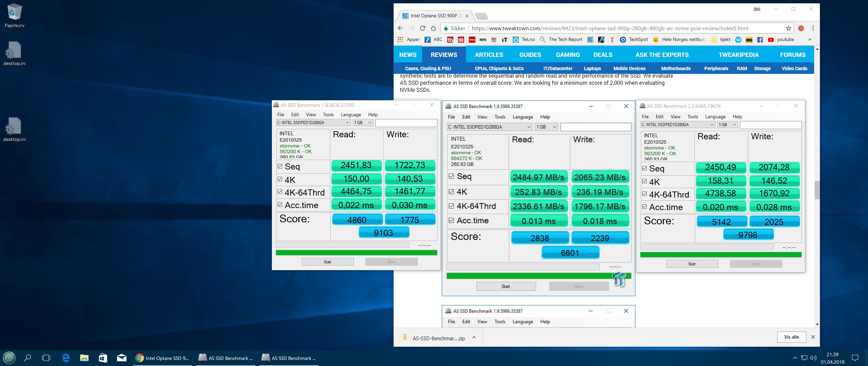Click the Chrome address bar URL
Screen dimensions: 868x366
(x=610, y=28)
